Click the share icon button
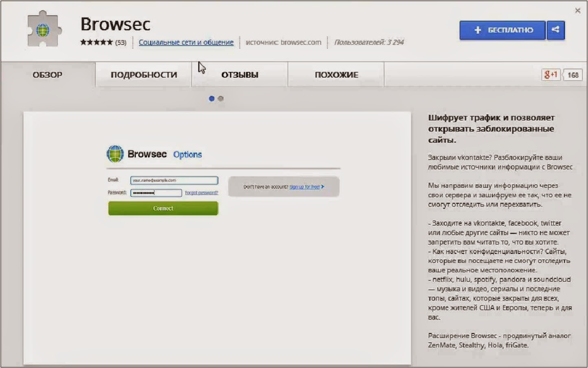The height and width of the screenshot is (368, 588). pyautogui.click(x=555, y=30)
